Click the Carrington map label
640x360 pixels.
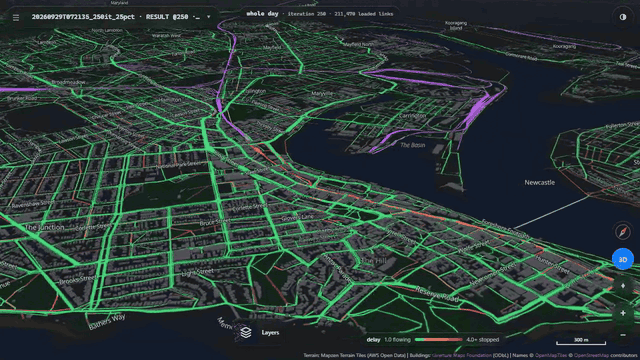click(x=412, y=116)
